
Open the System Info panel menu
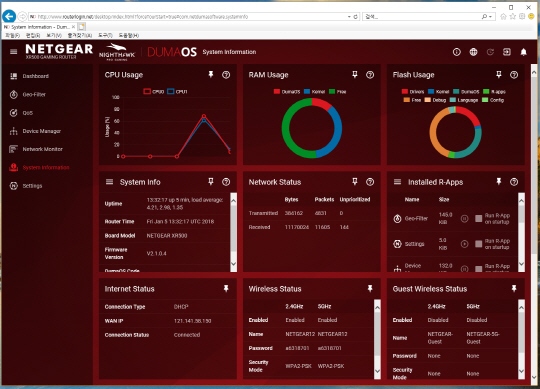pyautogui.click(x=110, y=181)
